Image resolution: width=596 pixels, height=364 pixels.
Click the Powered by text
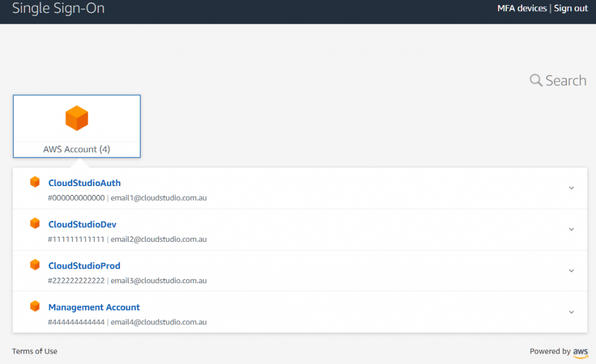(550, 351)
